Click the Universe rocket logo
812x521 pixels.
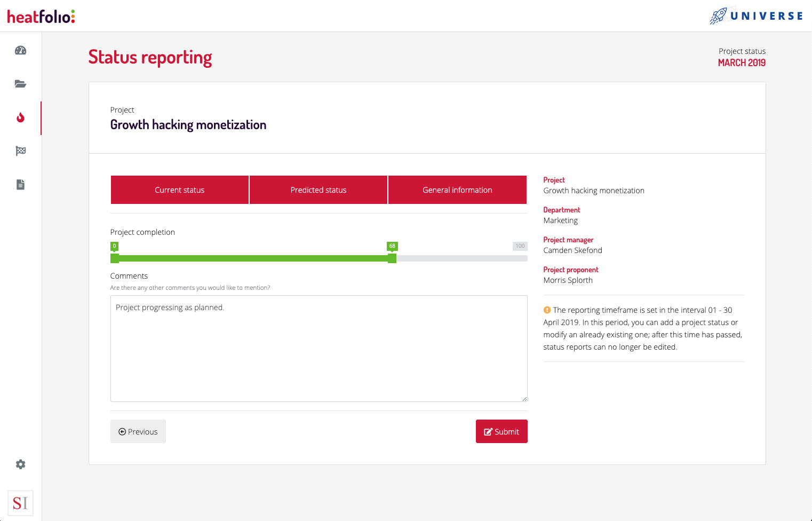tap(756, 16)
